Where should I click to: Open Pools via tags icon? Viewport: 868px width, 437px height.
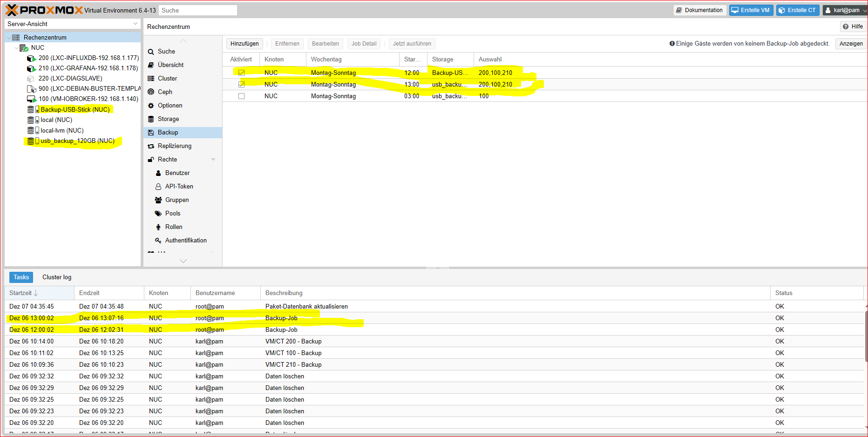[158, 214]
